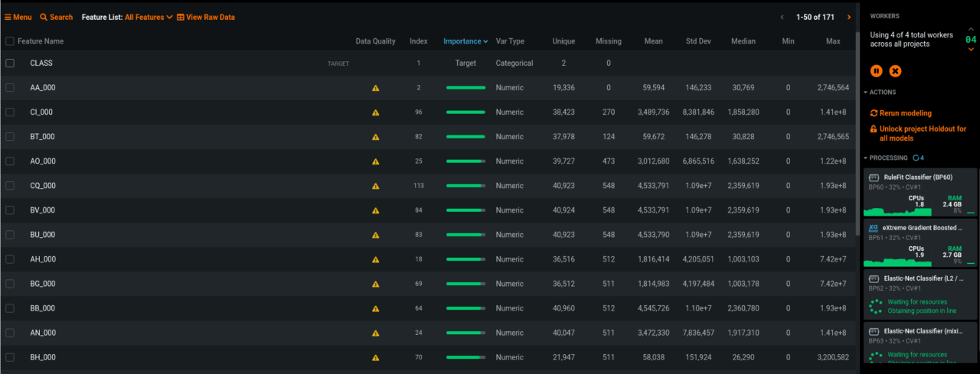980x374 pixels.
Task: Open View Raw Data
Action: pyautogui.click(x=206, y=17)
